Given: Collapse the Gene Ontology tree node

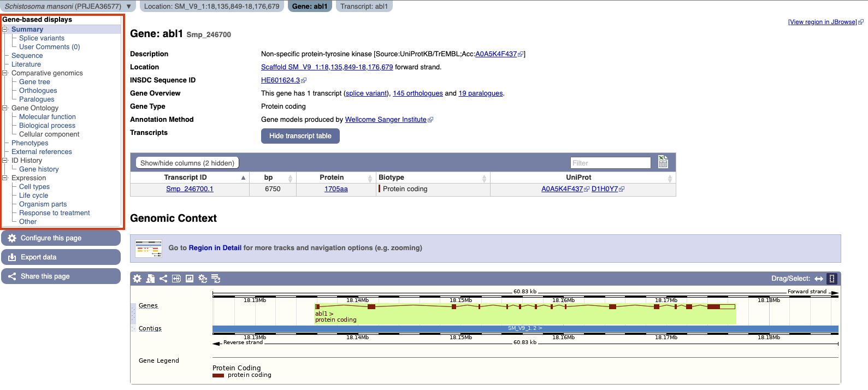Looking at the screenshot, I should pyautogui.click(x=5, y=108).
